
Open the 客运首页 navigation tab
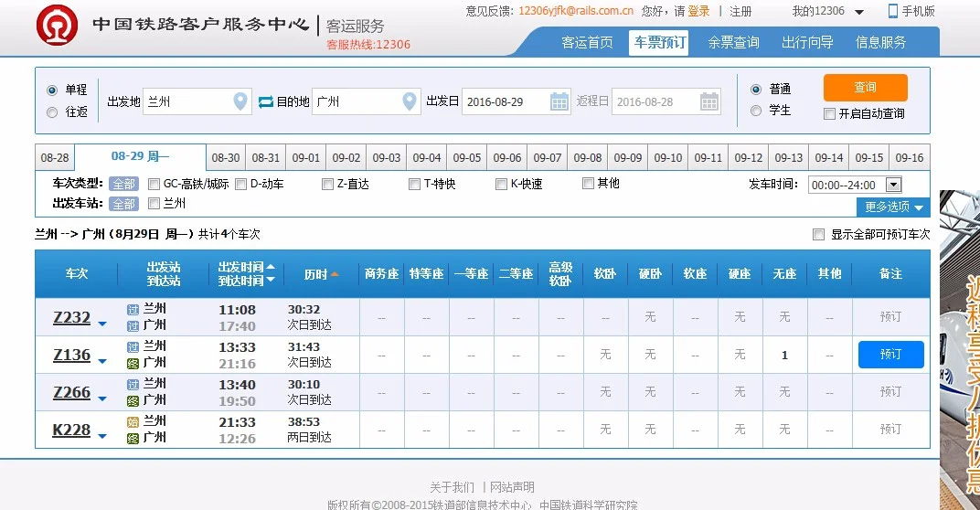click(x=587, y=42)
